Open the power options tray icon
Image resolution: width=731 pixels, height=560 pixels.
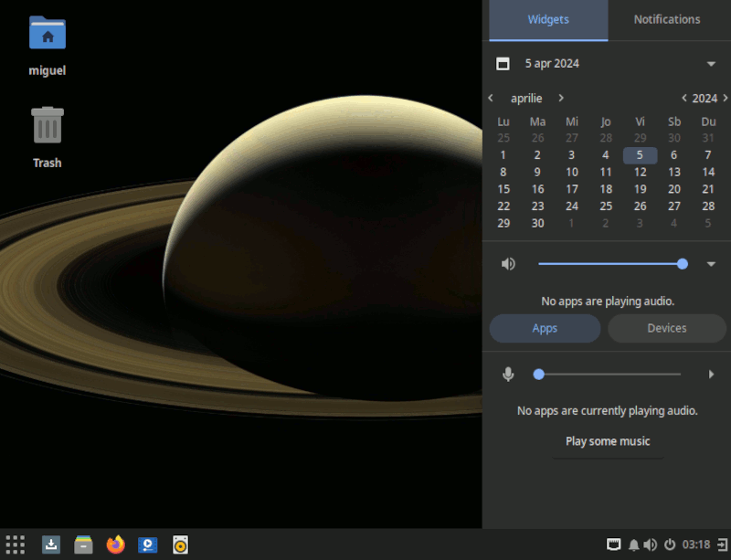click(x=670, y=544)
